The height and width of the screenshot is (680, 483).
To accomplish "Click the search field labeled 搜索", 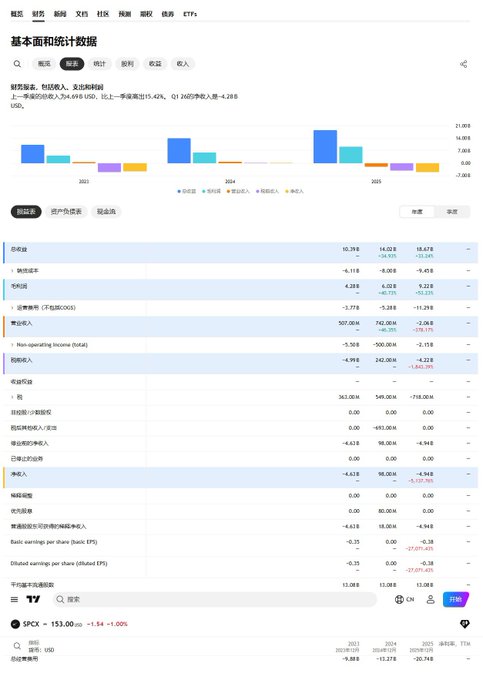I will (x=215, y=599).
